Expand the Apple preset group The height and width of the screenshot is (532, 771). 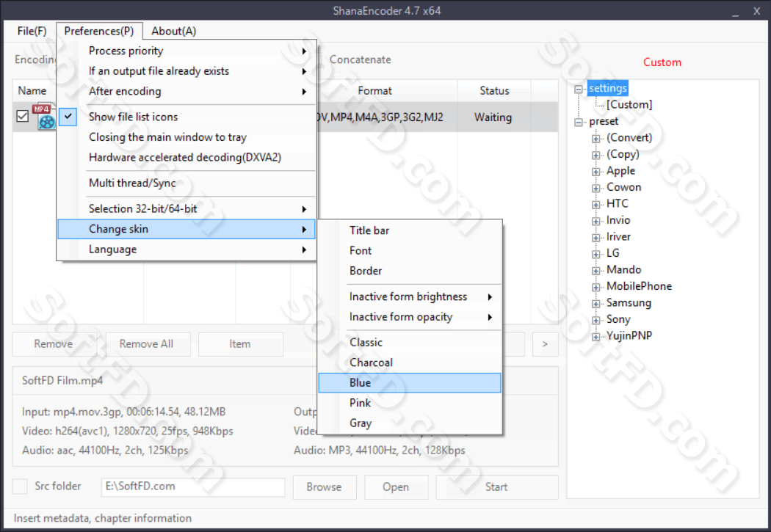[596, 172]
